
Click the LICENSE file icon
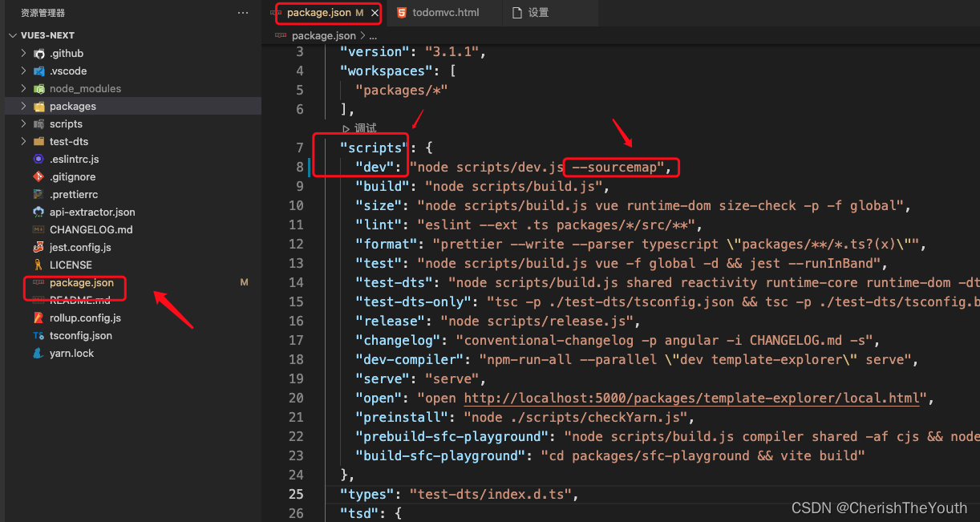tap(38, 265)
